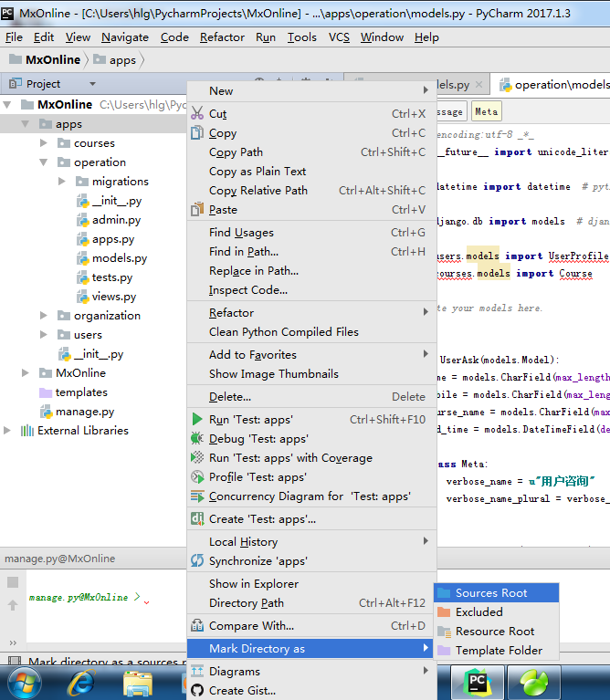Click the Profile 'Test: apps' icon
610x700 pixels.
tap(197, 476)
